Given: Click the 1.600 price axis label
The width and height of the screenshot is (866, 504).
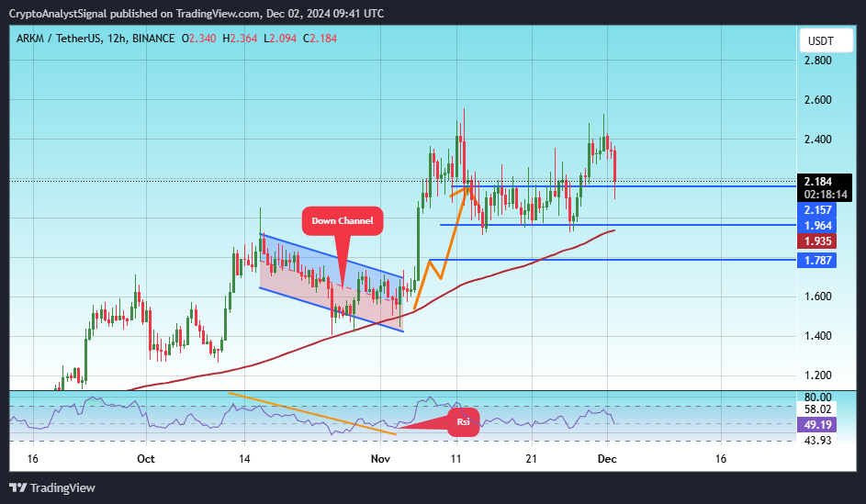Looking at the screenshot, I should point(818,297).
